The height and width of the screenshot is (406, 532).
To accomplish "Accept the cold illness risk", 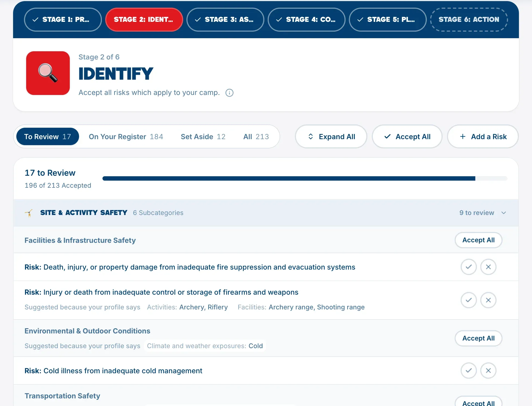I will [x=468, y=371].
